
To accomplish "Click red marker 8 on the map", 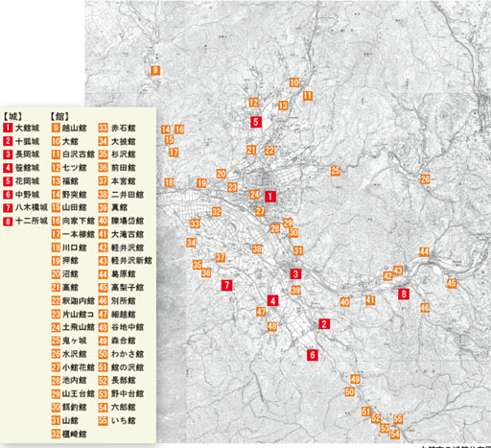I will click(x=404, y=294).
